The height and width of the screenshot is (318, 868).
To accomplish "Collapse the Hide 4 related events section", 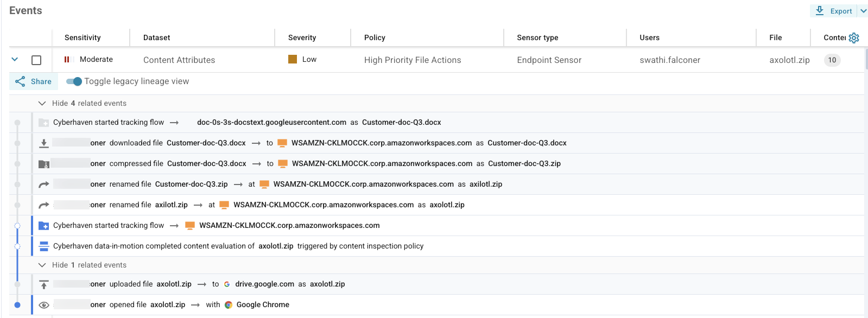I will [x=42, y=103].
